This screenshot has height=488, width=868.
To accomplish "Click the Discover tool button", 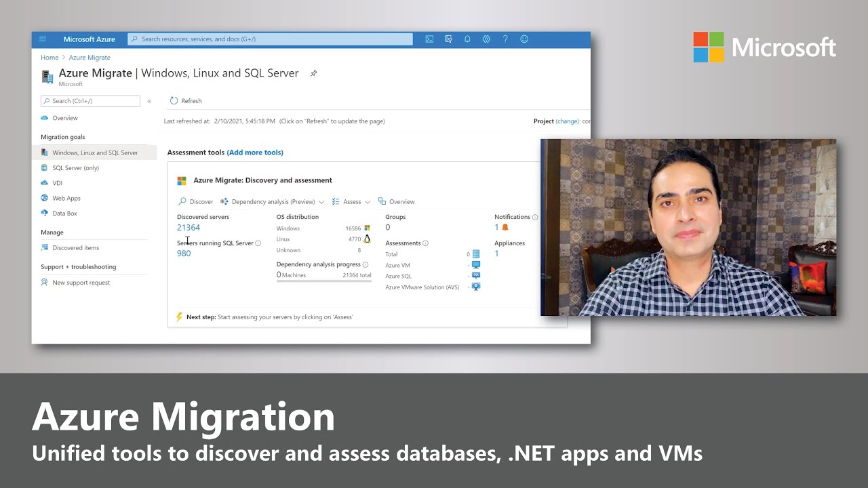I will pyautogui.click(x=195, y=202).
